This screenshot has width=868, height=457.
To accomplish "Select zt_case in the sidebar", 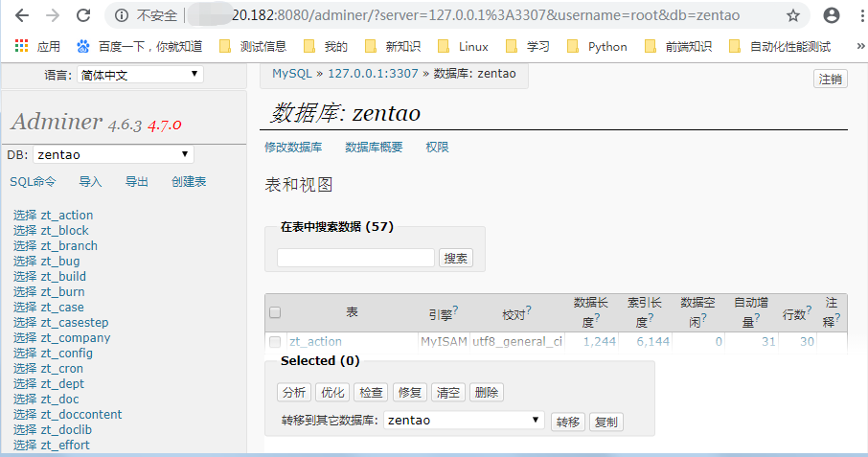I will (62, 308).
